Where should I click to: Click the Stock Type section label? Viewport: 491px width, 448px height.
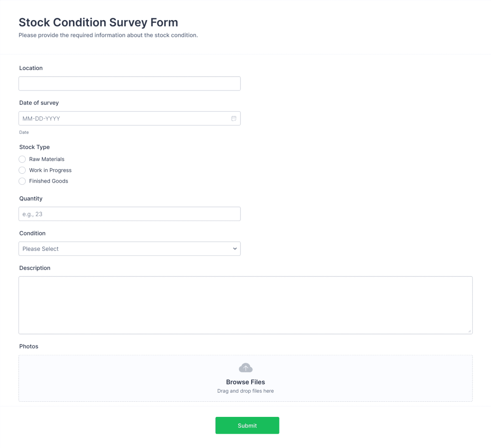(34, 147)
